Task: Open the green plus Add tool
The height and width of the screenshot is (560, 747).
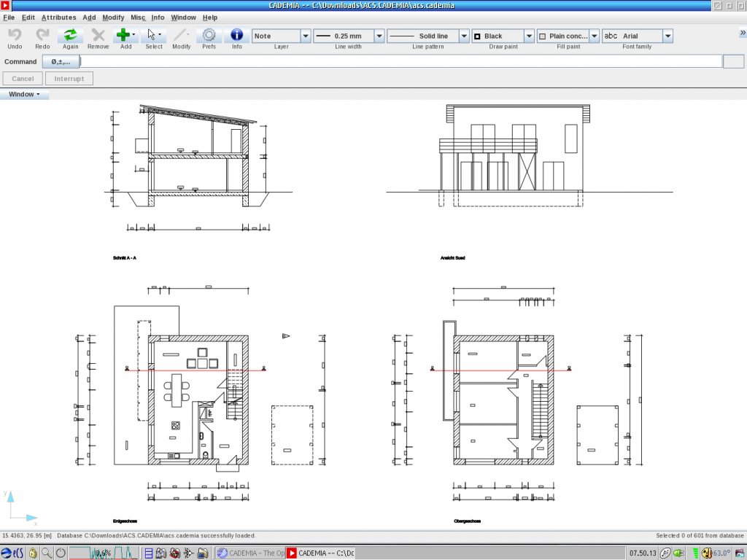Action: (x=125, y=35)
